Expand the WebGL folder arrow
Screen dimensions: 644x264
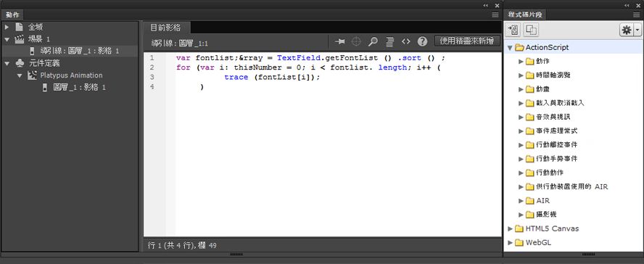pos(510,243)
